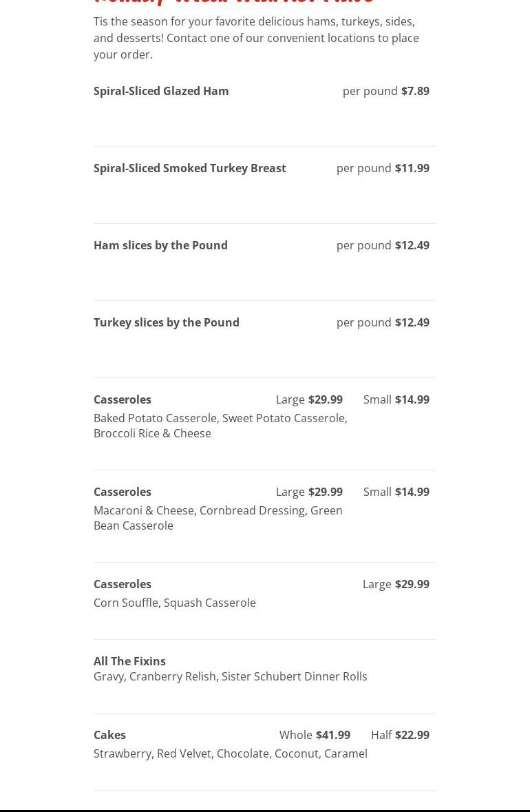Click the Ham slices by the Pound title
Screen dimensions: 530x812
coord(160,245)
